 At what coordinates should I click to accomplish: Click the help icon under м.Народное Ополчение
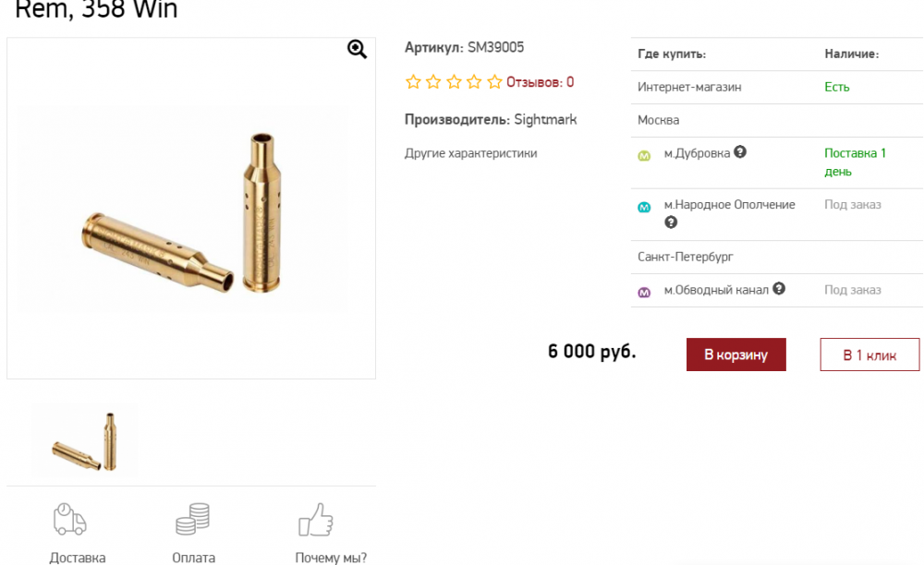671,222
